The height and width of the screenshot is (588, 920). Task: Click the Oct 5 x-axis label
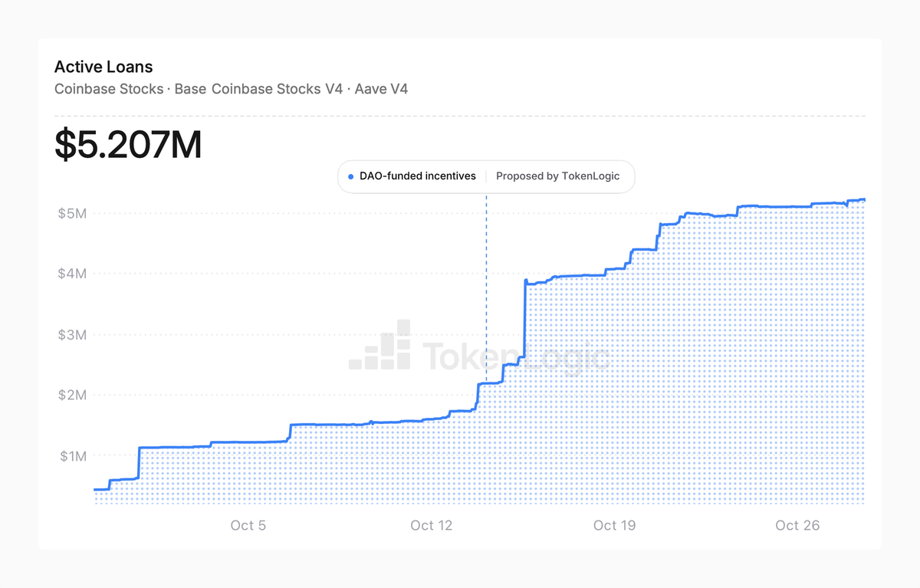tap(248, 525)
